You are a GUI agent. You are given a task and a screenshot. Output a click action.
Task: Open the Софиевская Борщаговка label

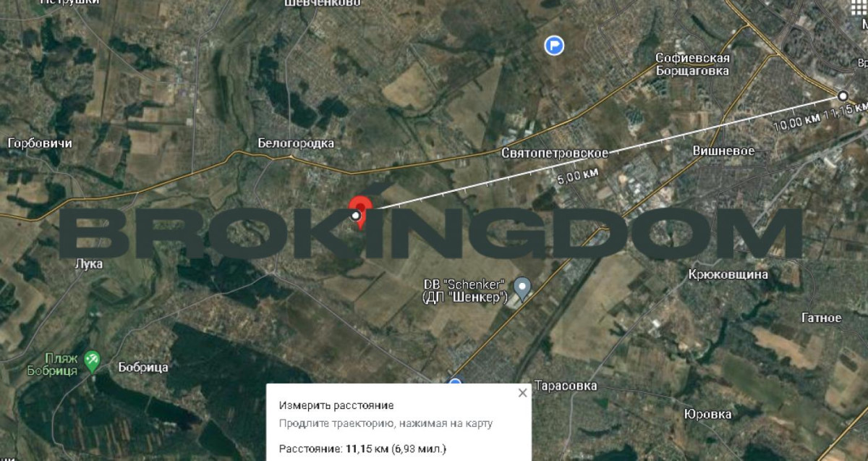coord(692,64)
